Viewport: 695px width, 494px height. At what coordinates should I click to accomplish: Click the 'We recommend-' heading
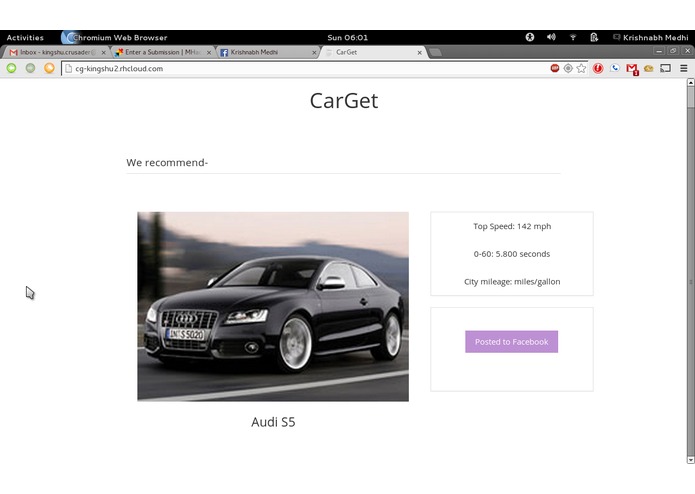tap(167, 163)
